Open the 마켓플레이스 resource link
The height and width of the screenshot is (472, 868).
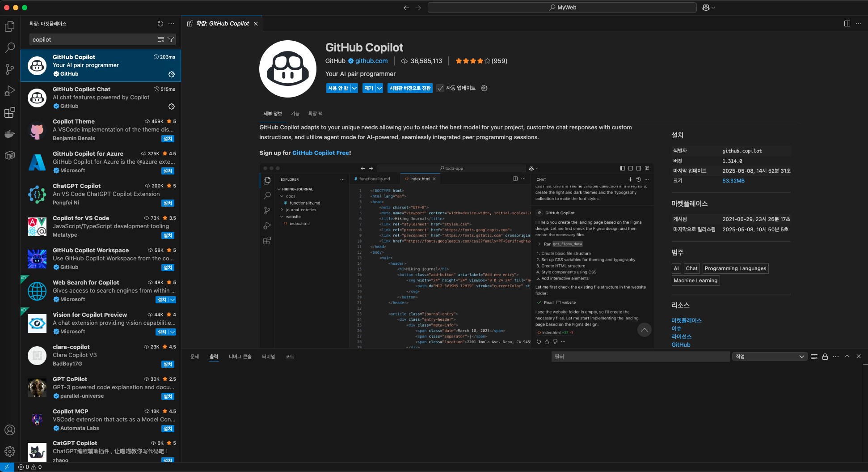point(686,320)
